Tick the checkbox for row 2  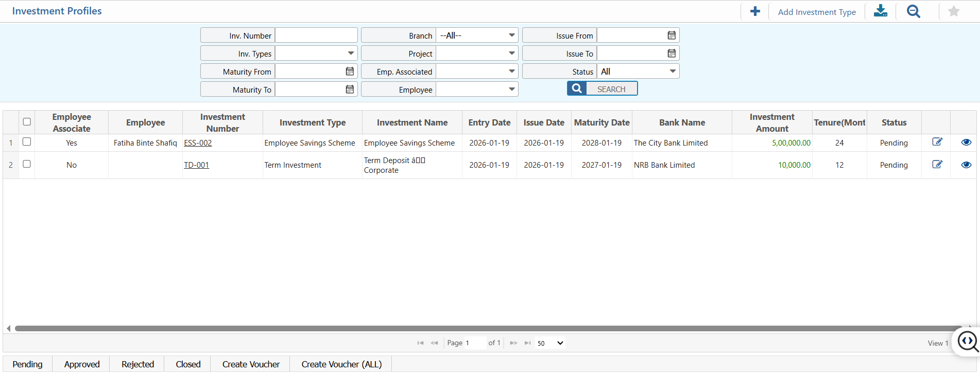(27, 164)
